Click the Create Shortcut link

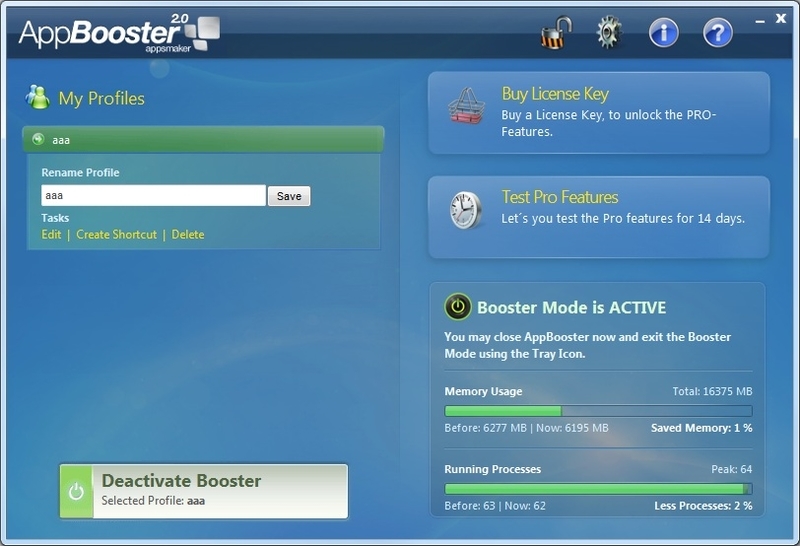(x=116, y=235)
